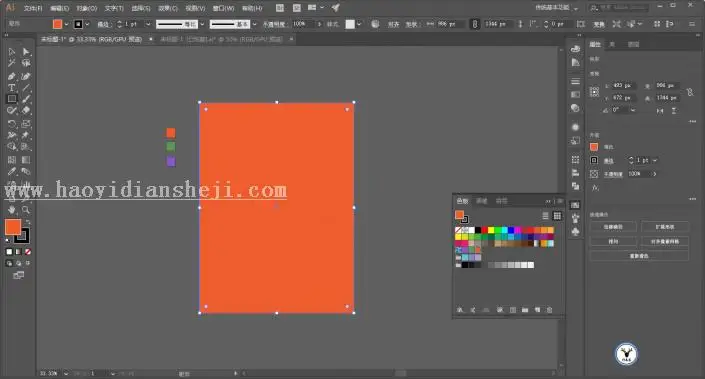The height and width of the screenshot is (379, 705).
Task: Switch to the second document tab
Action: pos(222,39)
